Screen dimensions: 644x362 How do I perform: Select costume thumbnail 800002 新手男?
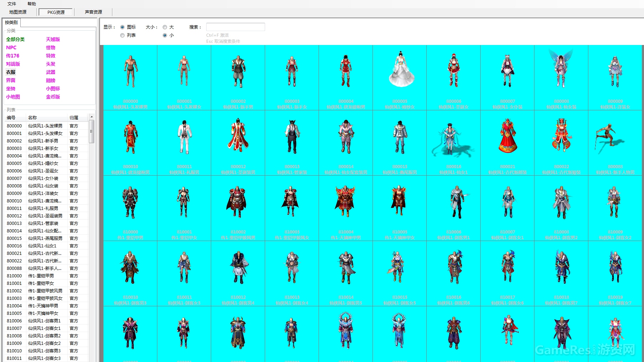tap(238, 77)
